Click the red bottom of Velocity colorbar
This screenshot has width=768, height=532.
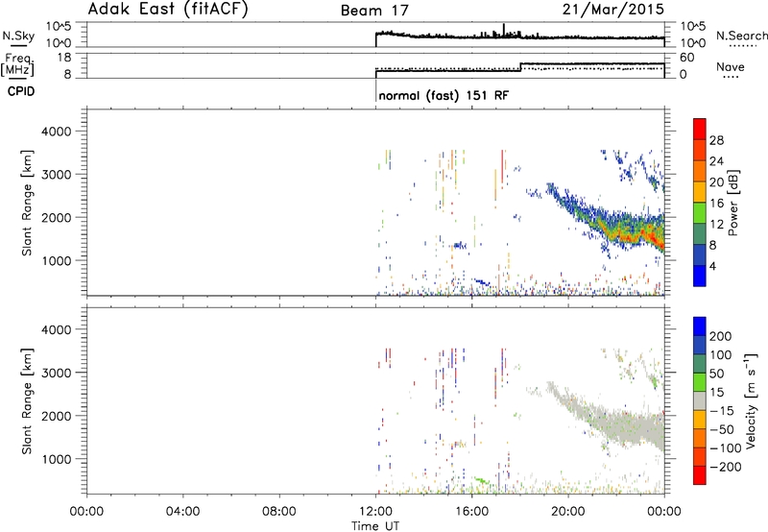click(700, 475)
